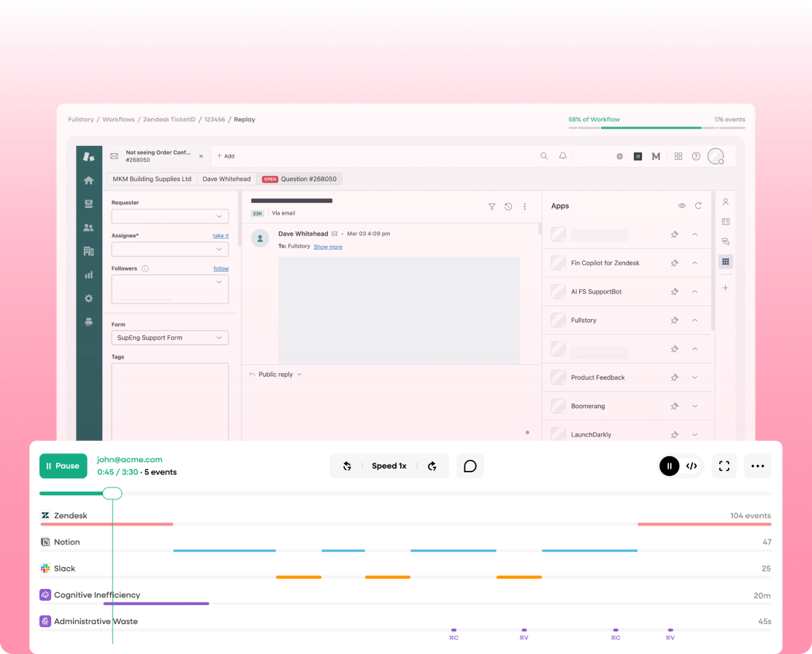Collapse the AI FS SupportBot app panel
The width and height of the screenshot is (812, 654).
tap(694, 291)
